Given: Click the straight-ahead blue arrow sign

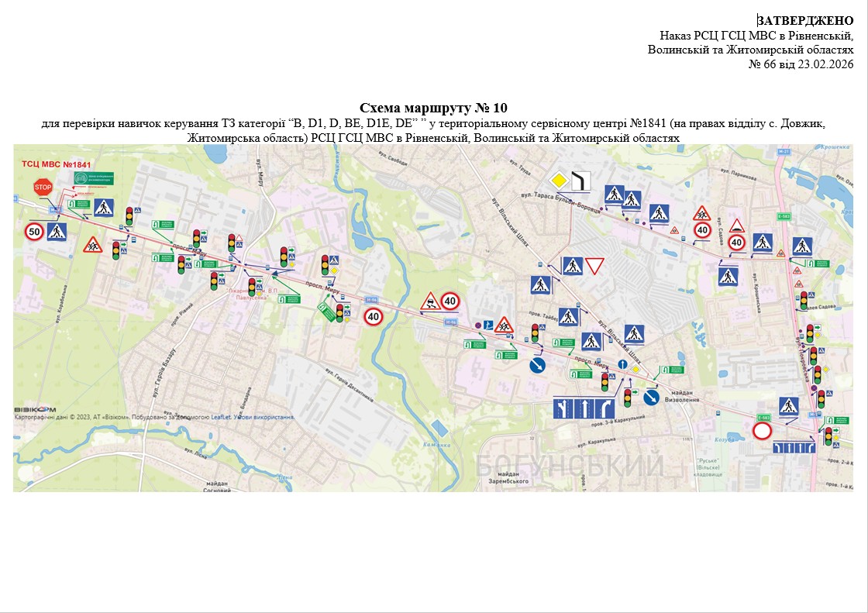Looking at the screenshot, I should (622, 364).
